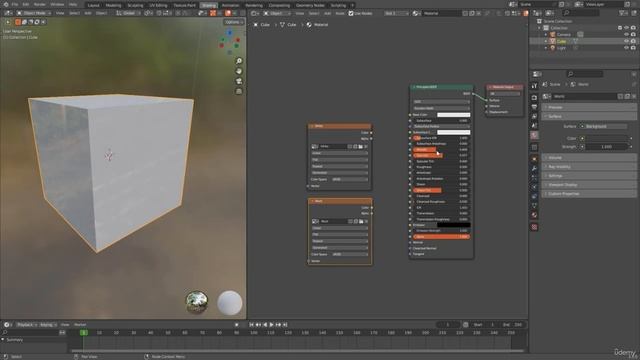The width and height of the screenshot is (640, 360).
Task: Click the Keying popover in timeline header
Action: pos(48,325)
